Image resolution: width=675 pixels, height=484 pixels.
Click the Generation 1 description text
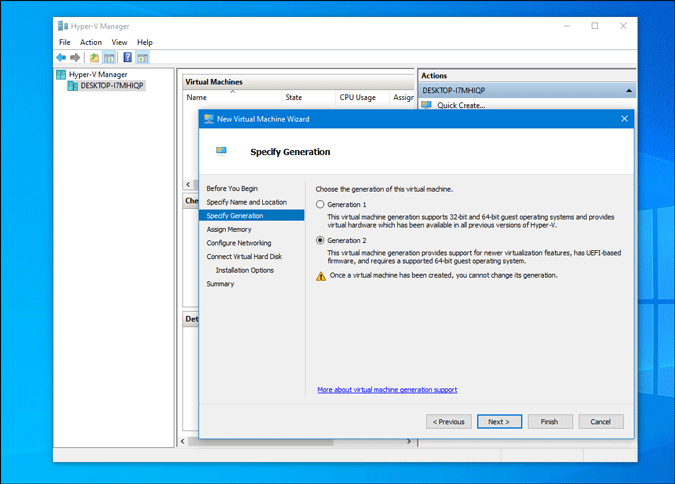pyautogui.click(x=471, y=221)
